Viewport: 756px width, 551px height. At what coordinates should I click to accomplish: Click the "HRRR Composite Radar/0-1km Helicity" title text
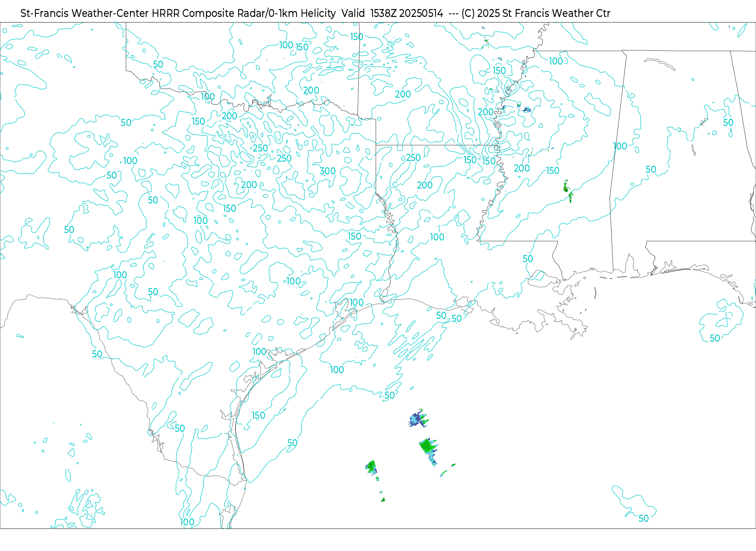[244, 13]
